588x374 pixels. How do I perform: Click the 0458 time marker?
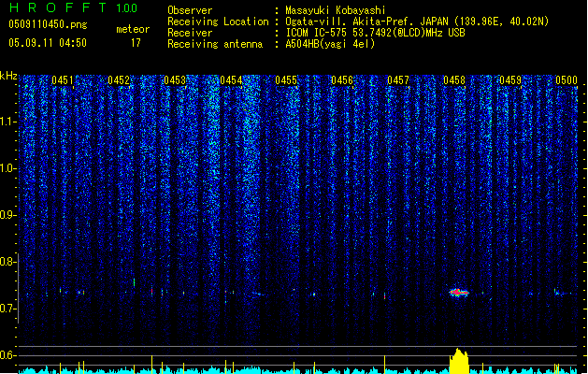[454, 80]
